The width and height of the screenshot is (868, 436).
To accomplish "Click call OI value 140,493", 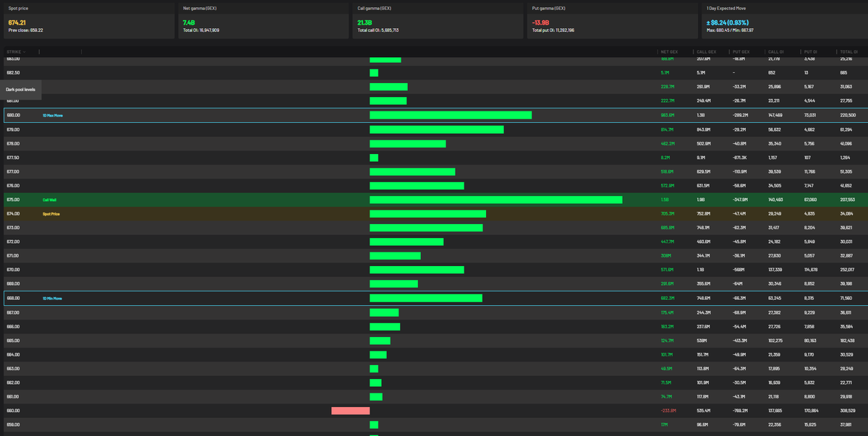I will pyautogui.click(x=776, y=200).
